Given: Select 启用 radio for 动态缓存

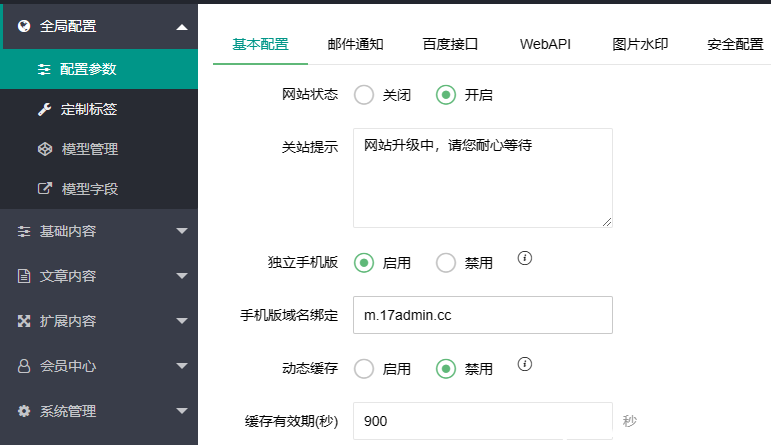Looking at the screenshot, I should coord(364,369).
